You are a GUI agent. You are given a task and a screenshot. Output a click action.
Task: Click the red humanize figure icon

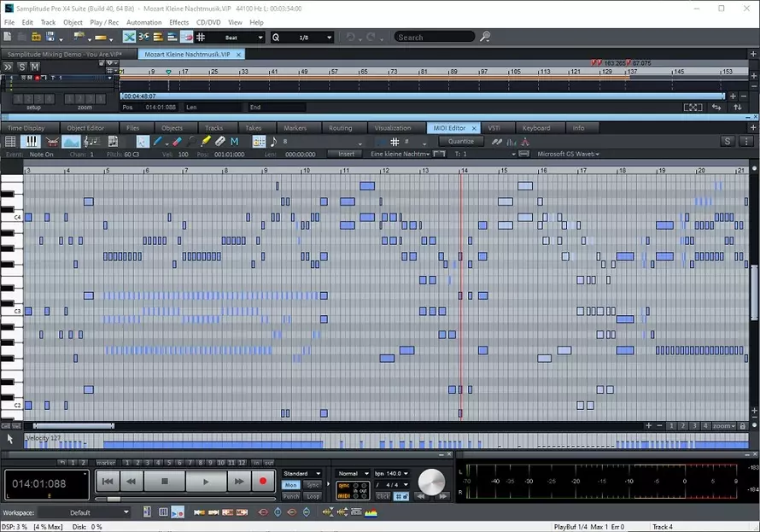[x=525, y=142]
